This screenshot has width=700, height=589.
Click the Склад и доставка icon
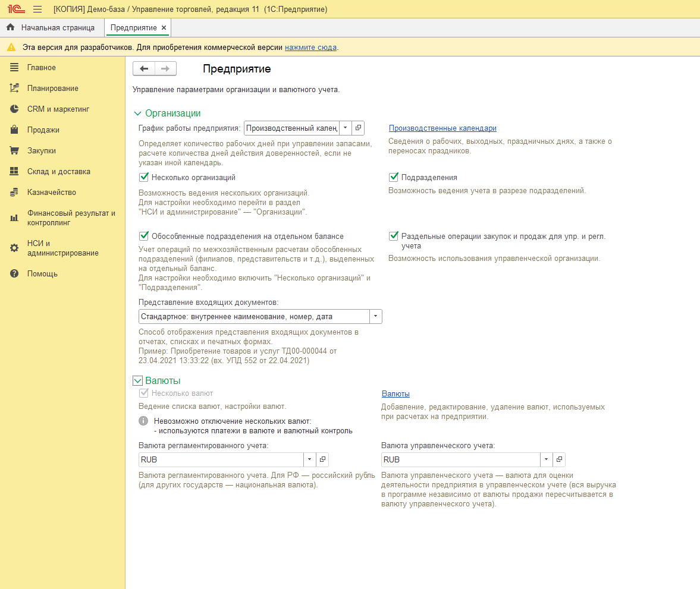point(14,171)
